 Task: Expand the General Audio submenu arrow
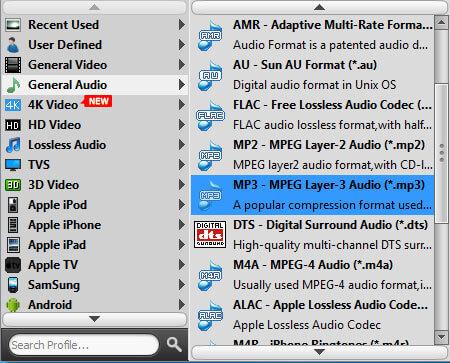tap(182, 85)
